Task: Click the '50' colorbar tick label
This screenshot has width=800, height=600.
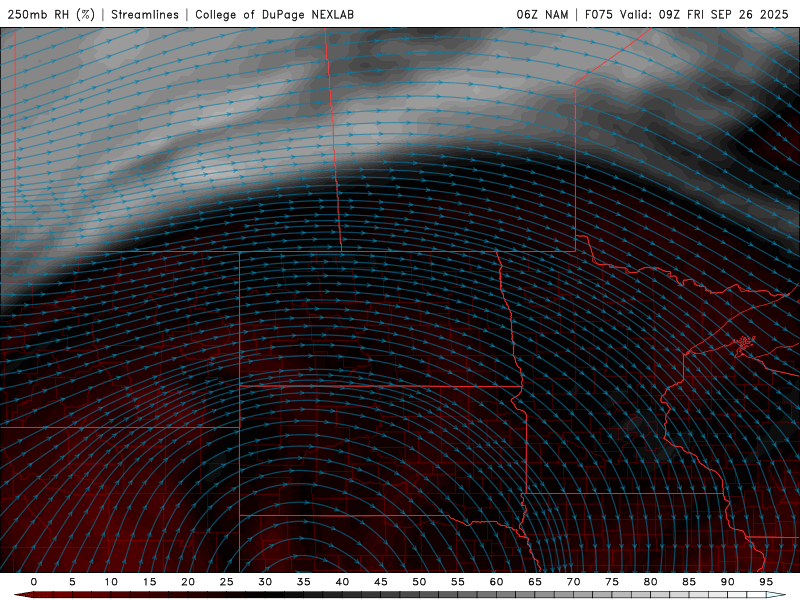Action: [x=419, y=582]
